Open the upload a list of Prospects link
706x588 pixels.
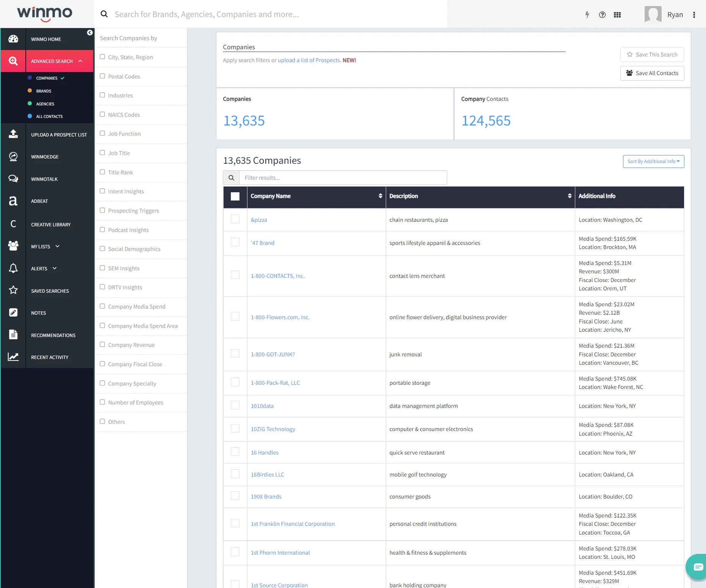tap(309, 60)
